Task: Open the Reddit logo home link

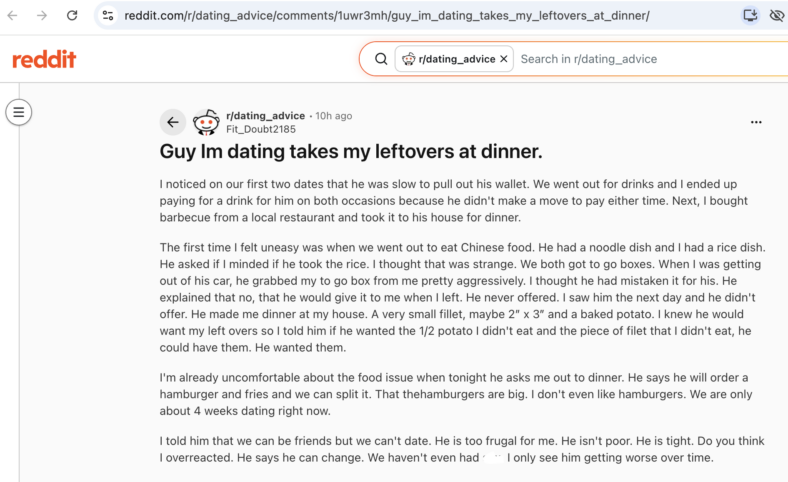Action: point(44,59)
